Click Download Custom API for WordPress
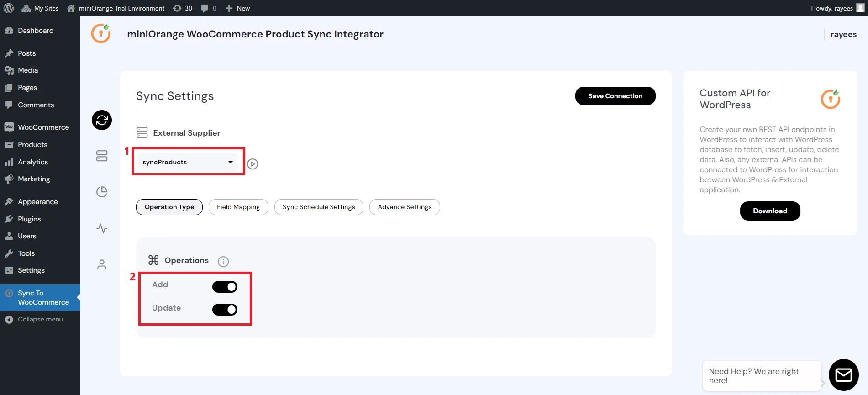Viewport: 868px width, 395px height. [x=770, y=211]
